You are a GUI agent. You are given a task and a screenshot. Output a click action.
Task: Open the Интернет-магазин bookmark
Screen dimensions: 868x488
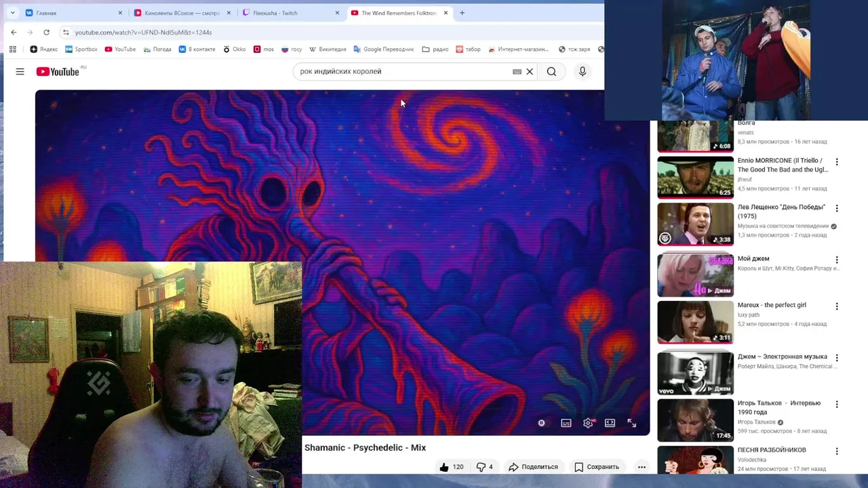(518, 49)
